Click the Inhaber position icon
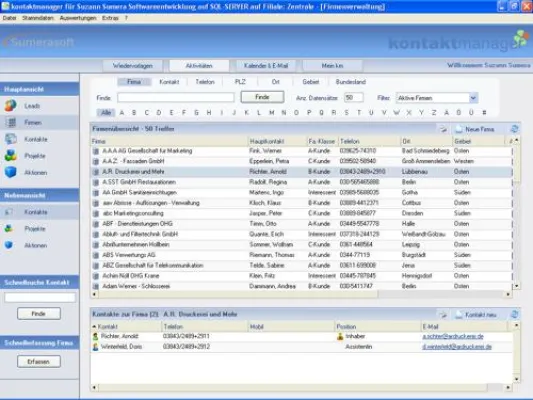 340,336
